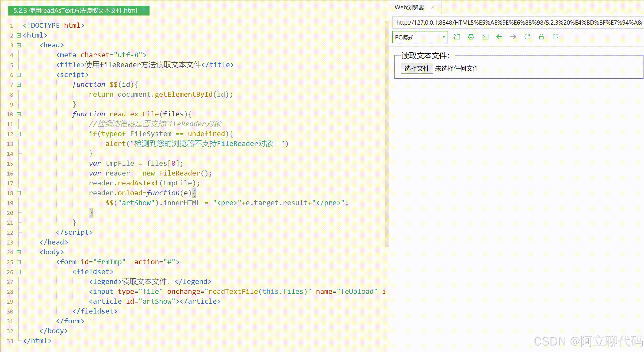
Task: Collapse the <fieldset> fold on line 26
Action: coord(19,272)
